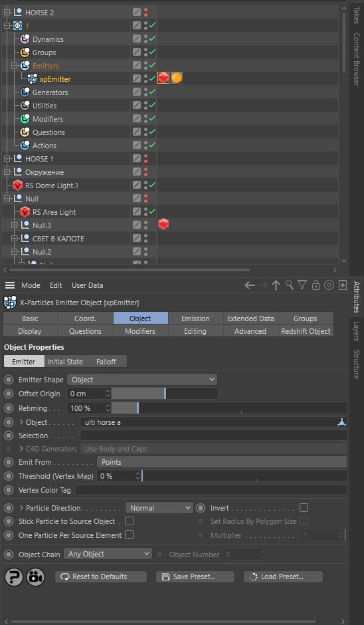This screenshot has width=364, height=625.
Task: Click Reset to Defaults button
Action: click(101, 576)
